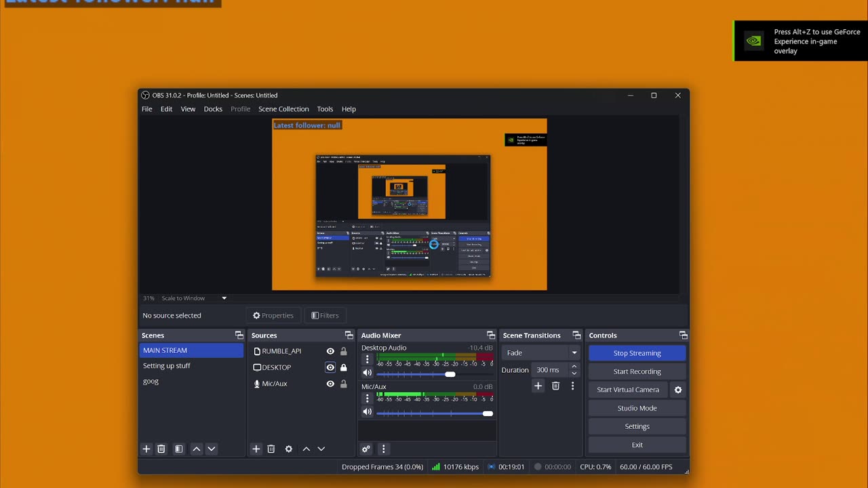868x488 pixels.
Task: Move source down arrow in Sources dock
Action: (321, 449)
